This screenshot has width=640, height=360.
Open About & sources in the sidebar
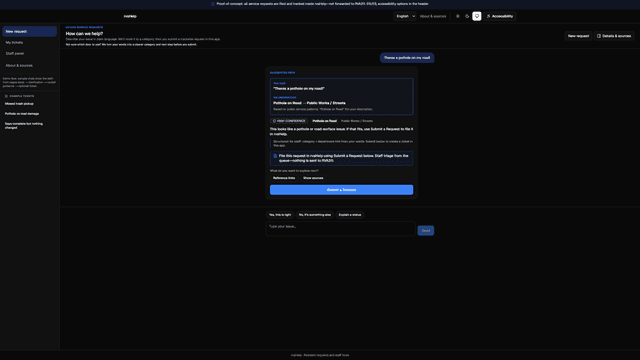click(x=29, y=65)
